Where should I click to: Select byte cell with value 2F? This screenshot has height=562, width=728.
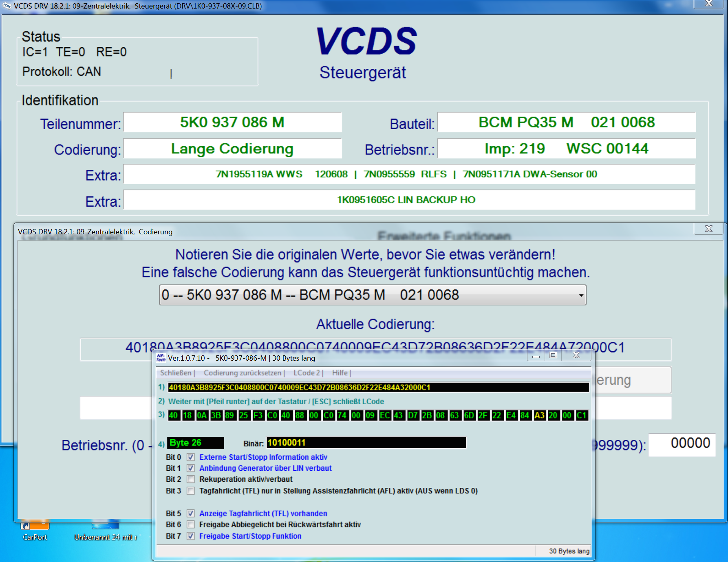click(x=483, y=415)
